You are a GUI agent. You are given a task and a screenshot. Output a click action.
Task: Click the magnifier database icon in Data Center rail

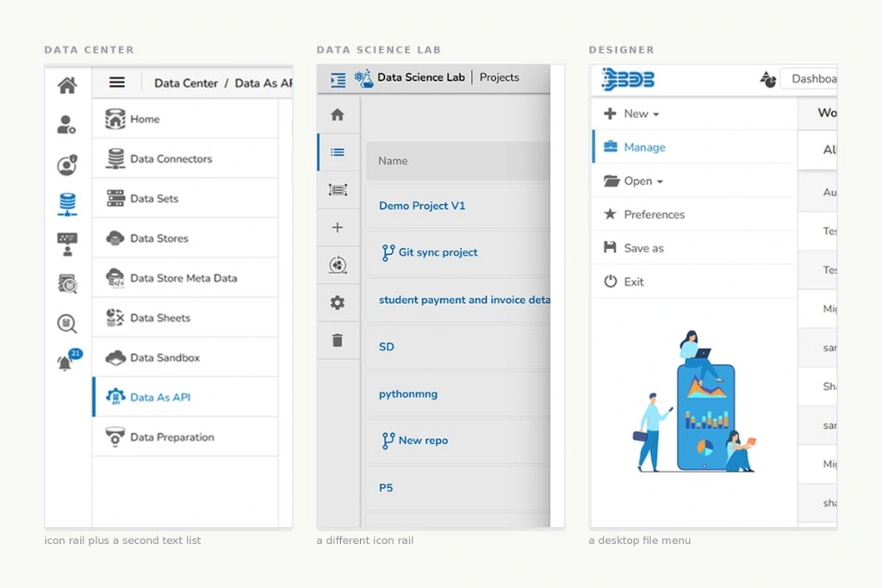(x=67, y=324)
